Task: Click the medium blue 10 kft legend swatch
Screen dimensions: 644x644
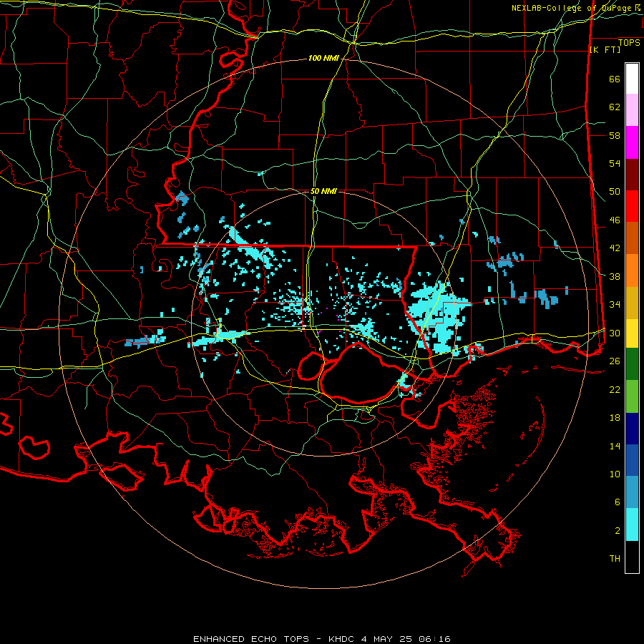Action: (x=632, y=460)
